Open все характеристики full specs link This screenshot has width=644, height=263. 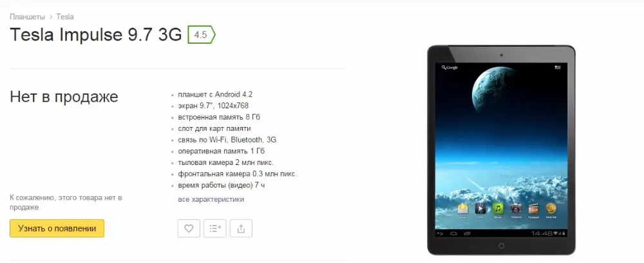(x=211, y=199)
